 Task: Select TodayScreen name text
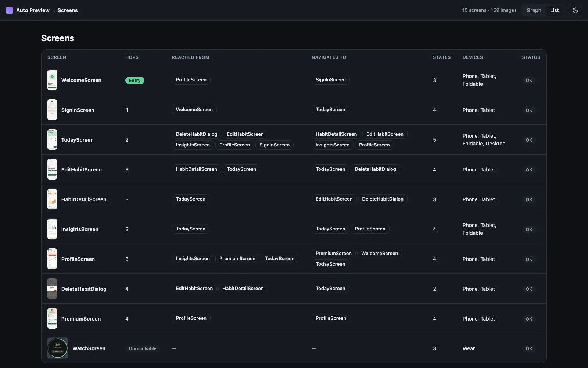(x=78, y=140)
